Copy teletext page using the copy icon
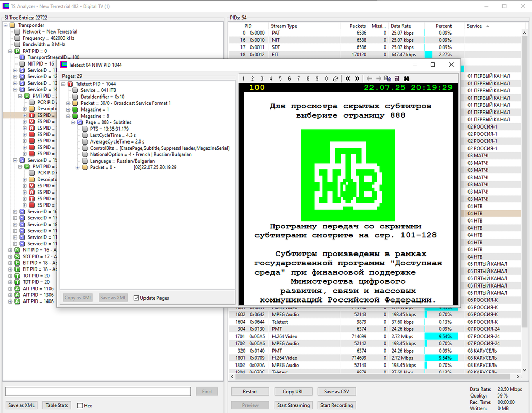532x413 pixels. (x=388, y=78)
